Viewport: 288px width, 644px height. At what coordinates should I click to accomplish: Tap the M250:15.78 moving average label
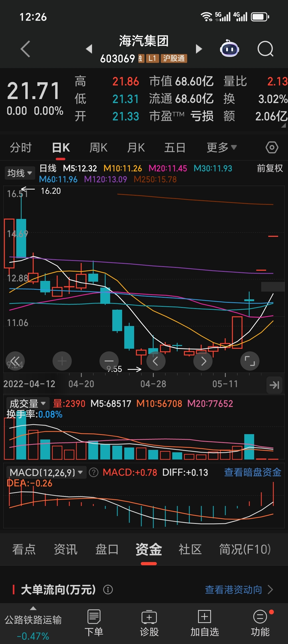pyautogui.click(x=155, y=179)
